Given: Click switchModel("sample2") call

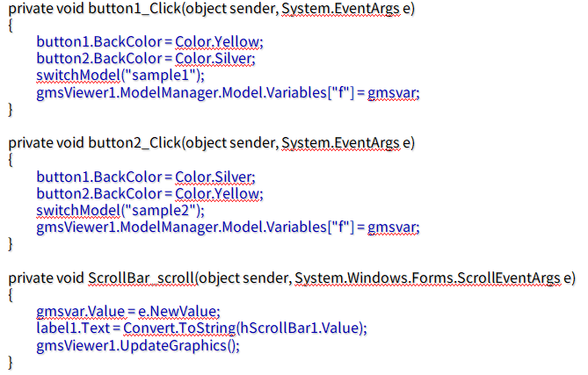Looking at the screenshot, I should (120, 210).
